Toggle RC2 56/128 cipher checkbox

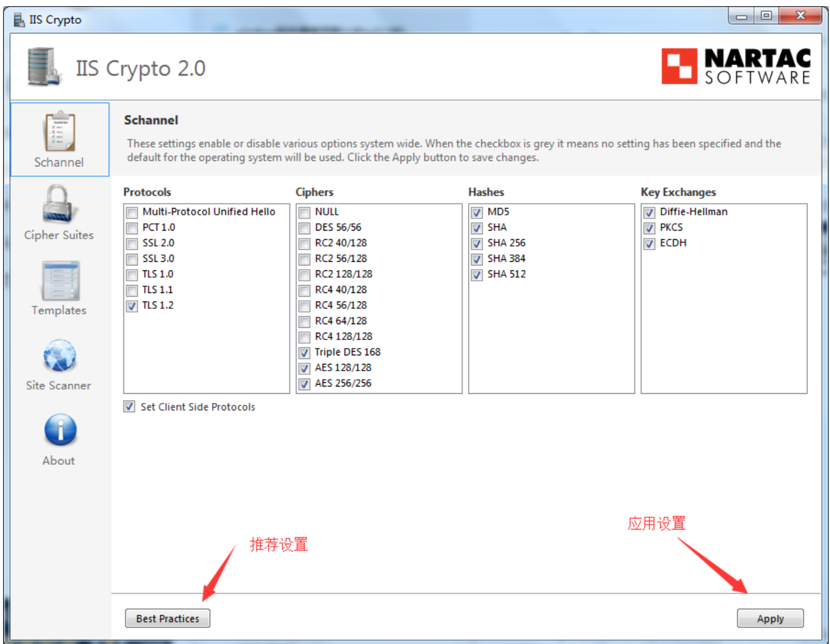304,259
